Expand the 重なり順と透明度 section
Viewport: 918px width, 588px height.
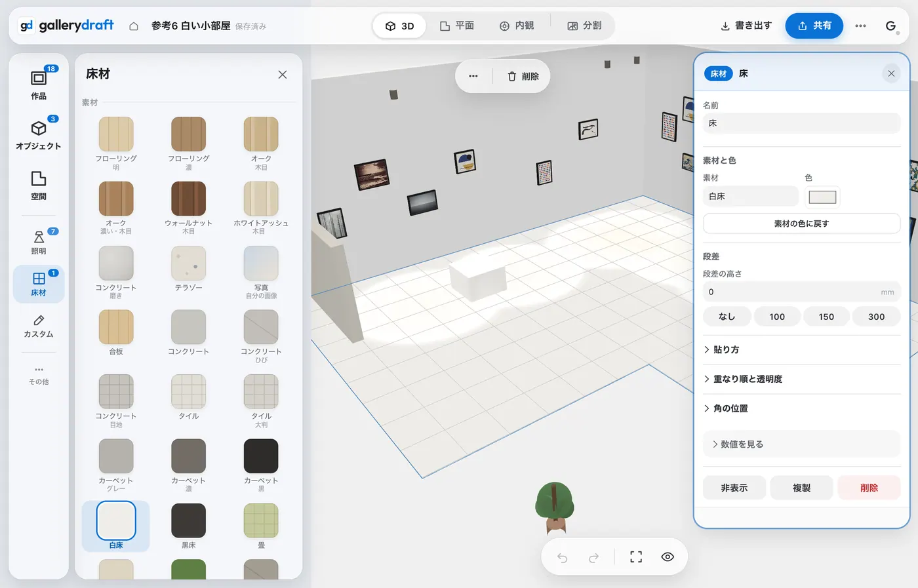[801, 379]
